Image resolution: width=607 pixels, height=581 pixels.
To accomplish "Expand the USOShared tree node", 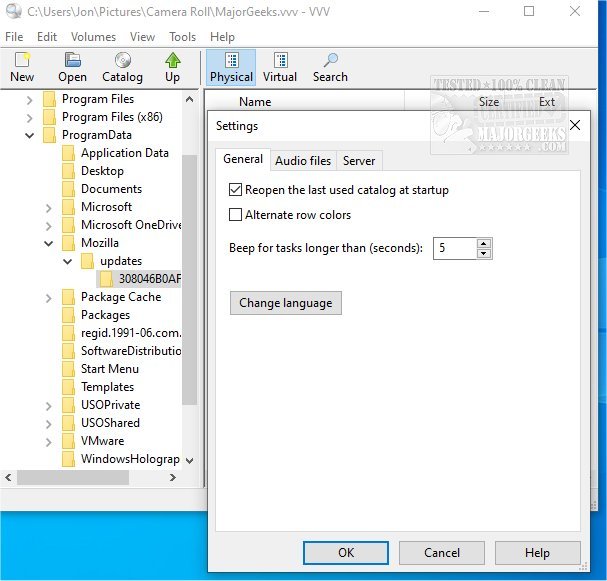I will tap(48, 424).
